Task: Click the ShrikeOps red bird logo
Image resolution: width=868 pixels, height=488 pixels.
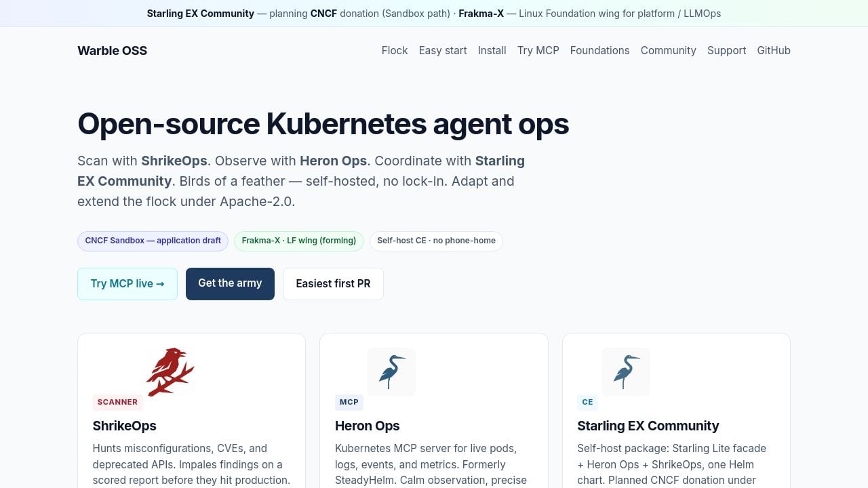Action: click(170, 371)
